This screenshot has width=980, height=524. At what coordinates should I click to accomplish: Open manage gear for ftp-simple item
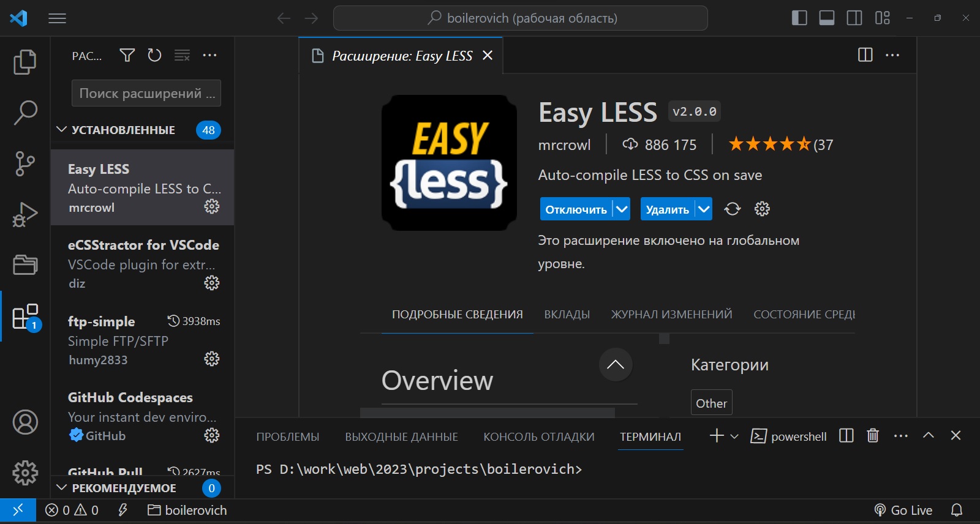click(x=212, y=359)
